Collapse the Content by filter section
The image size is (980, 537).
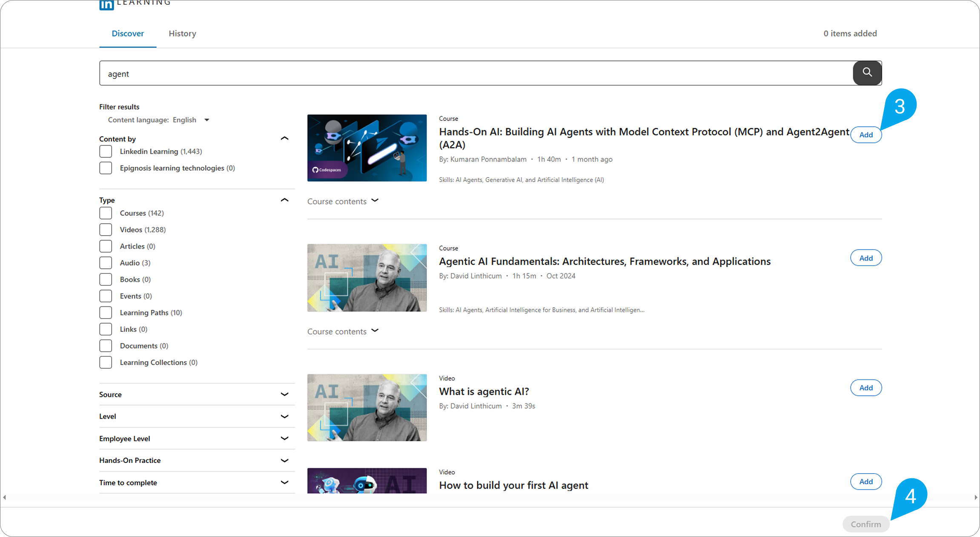tap(284, 139)
